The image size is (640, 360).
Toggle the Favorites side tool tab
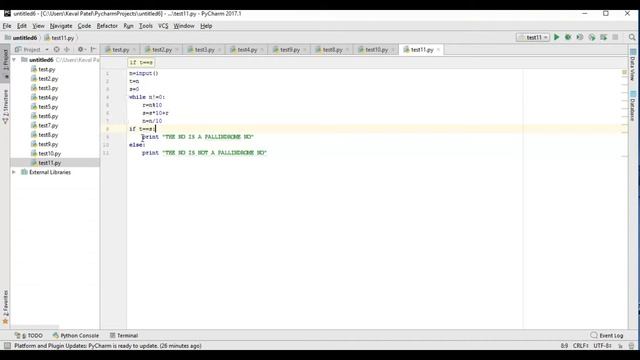point(5,307)
